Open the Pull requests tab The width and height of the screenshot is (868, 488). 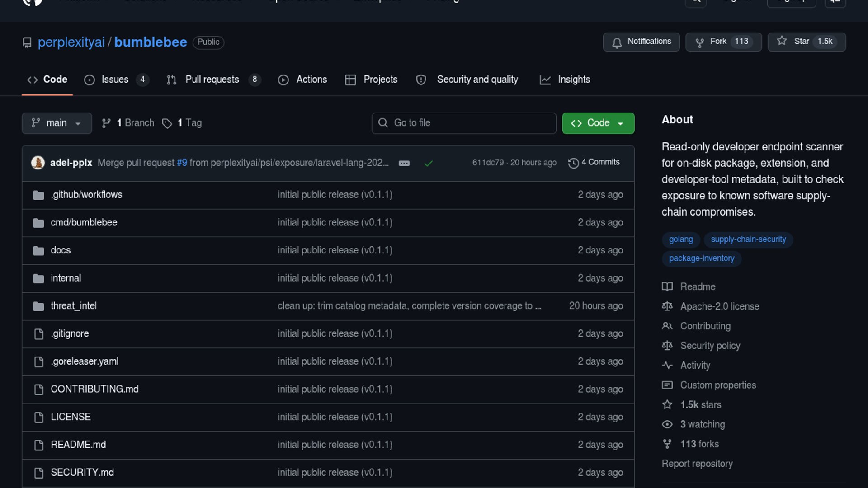(x=213, y=80)
